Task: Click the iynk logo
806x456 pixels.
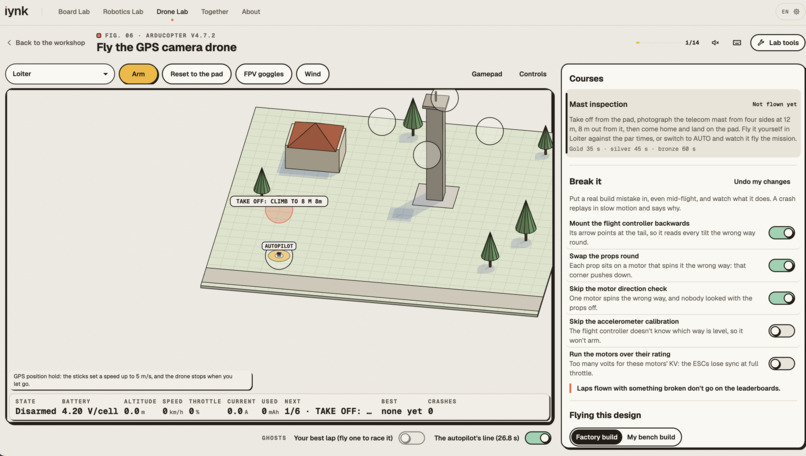Action: coord(16,11)
